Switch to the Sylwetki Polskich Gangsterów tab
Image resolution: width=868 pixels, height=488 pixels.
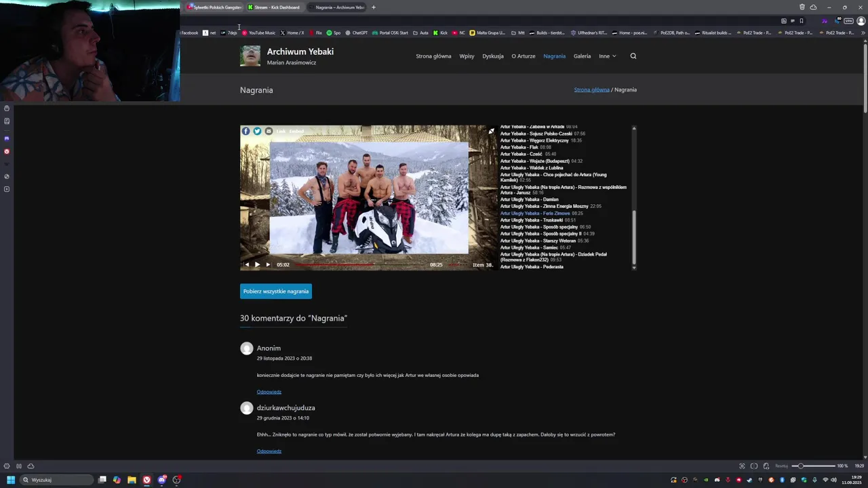click(x=214, y=7)
